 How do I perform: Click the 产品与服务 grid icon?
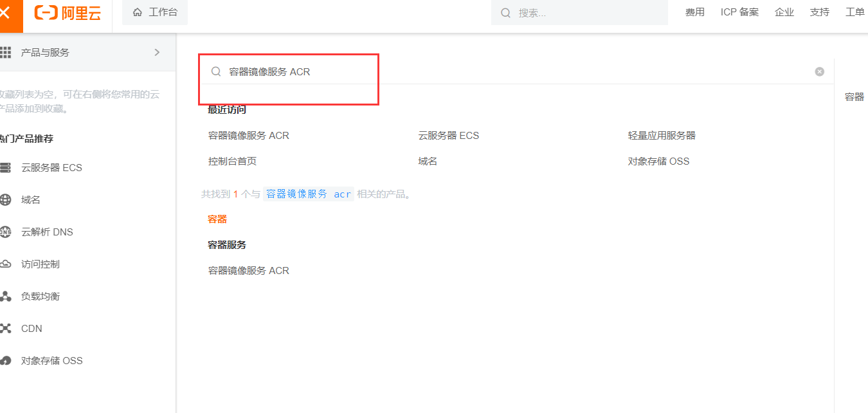point(5,52)
